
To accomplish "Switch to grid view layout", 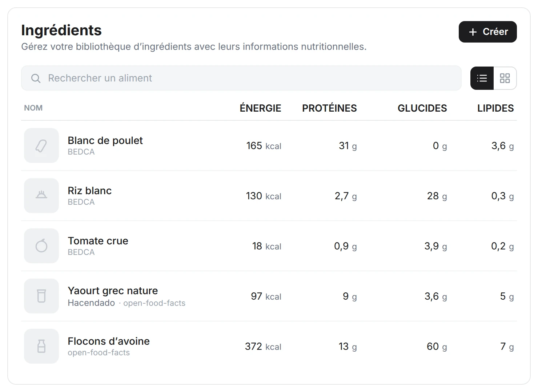I will (x=505, y=78).
